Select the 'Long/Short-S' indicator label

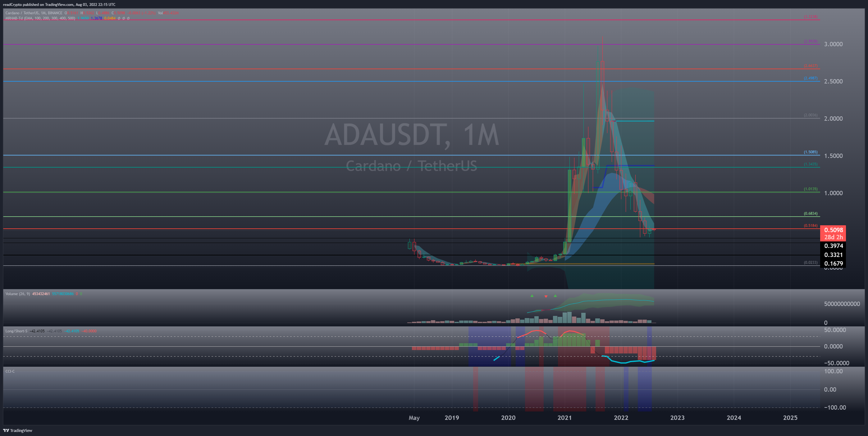(x=16, y=331)
